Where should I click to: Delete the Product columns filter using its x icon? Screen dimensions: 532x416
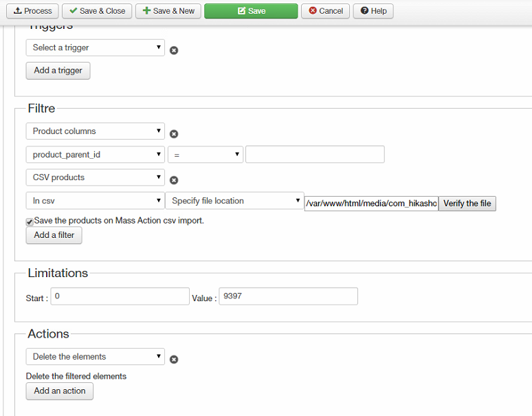pos(174,134)
